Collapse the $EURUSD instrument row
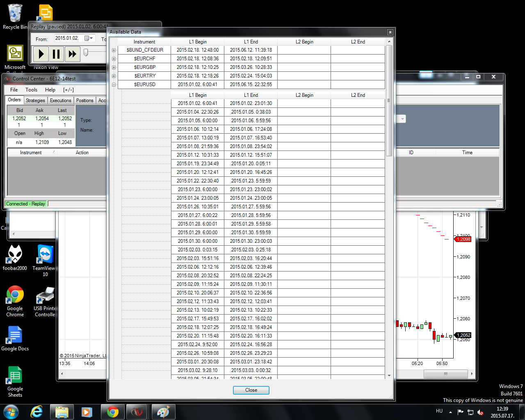The image size is (525, 420). click(114, 84)
